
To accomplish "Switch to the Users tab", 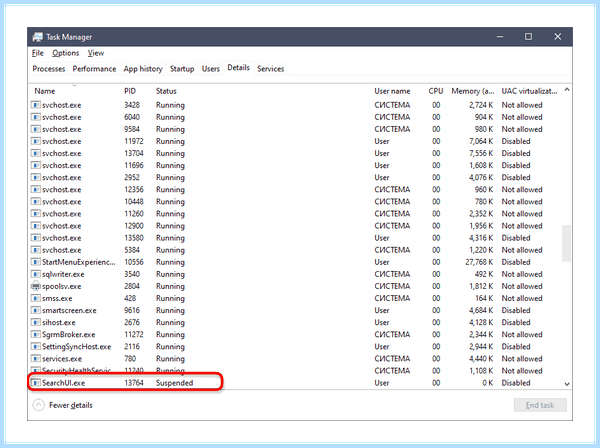I will point(210,69).
